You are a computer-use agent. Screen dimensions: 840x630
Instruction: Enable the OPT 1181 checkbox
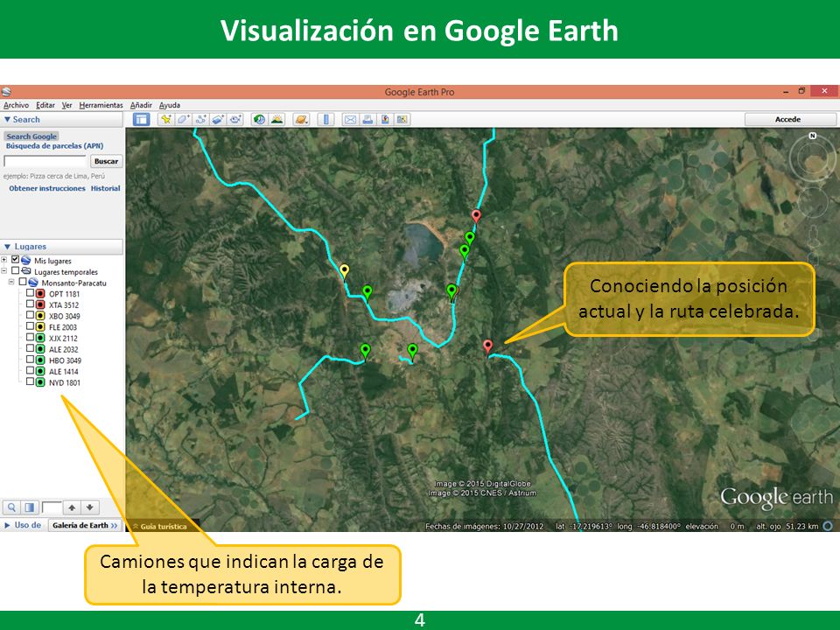click(x=30, y=293)
